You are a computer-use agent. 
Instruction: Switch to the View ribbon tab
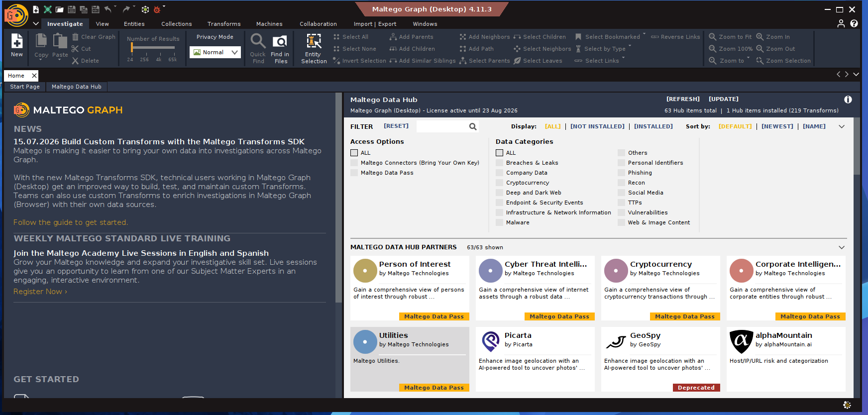(x=103, y=24)
